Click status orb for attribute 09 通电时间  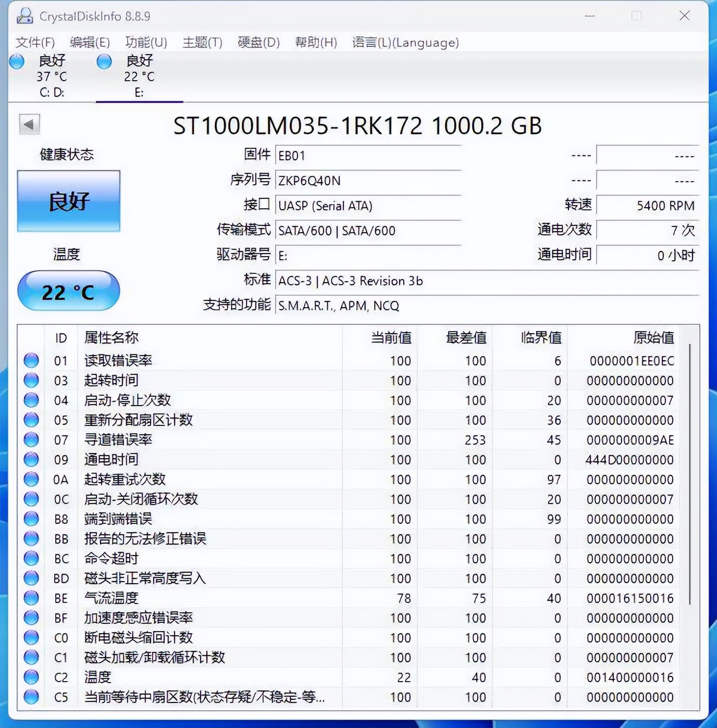click(31, 459)
